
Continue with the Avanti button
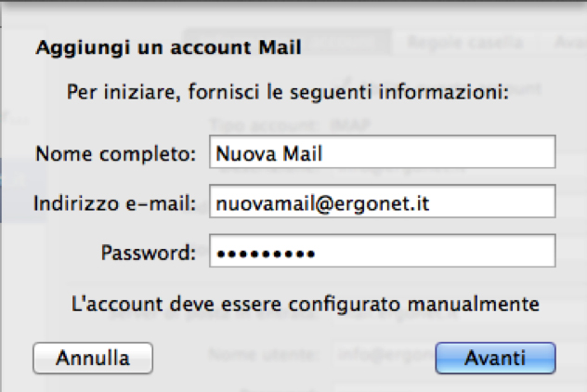click(495, 357)
